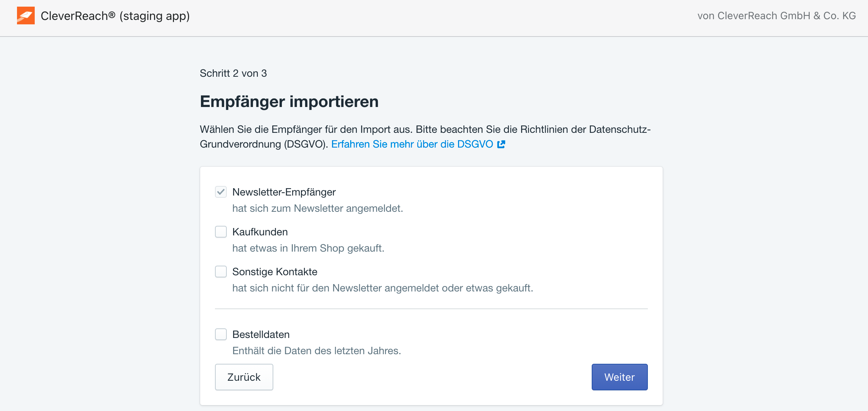Click 'Enthält die Daten des letzten Jahres.' text
868x411 pixels.
pyautogui.click(x=317, y=351)
